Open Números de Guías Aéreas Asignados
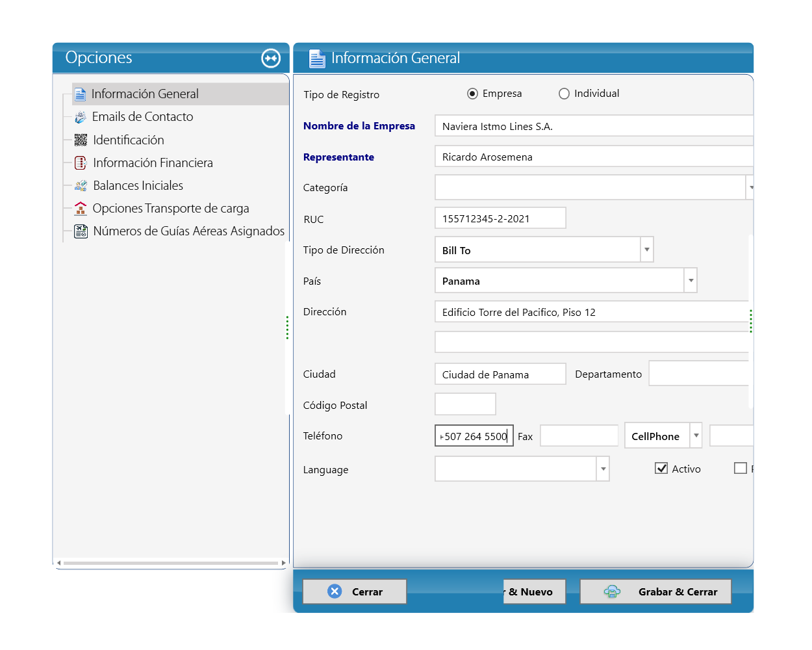 click(x=189, y=231)
